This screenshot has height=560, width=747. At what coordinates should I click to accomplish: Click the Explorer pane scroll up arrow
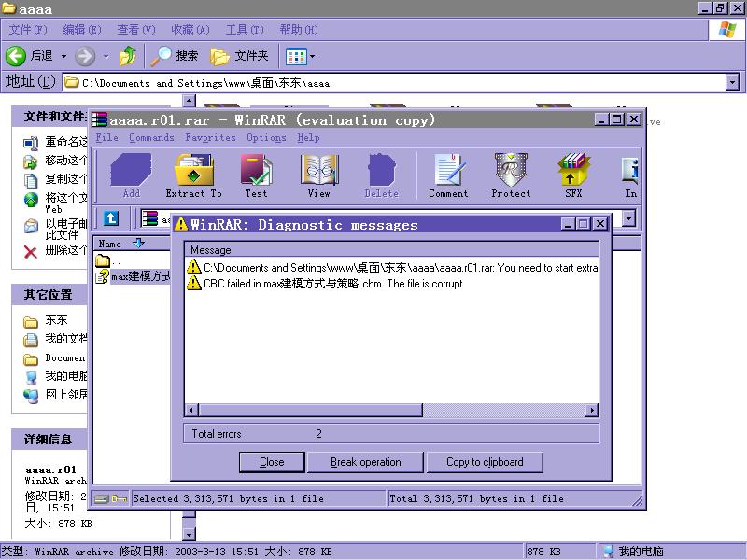pyautogui.click(x=190, y=101)
